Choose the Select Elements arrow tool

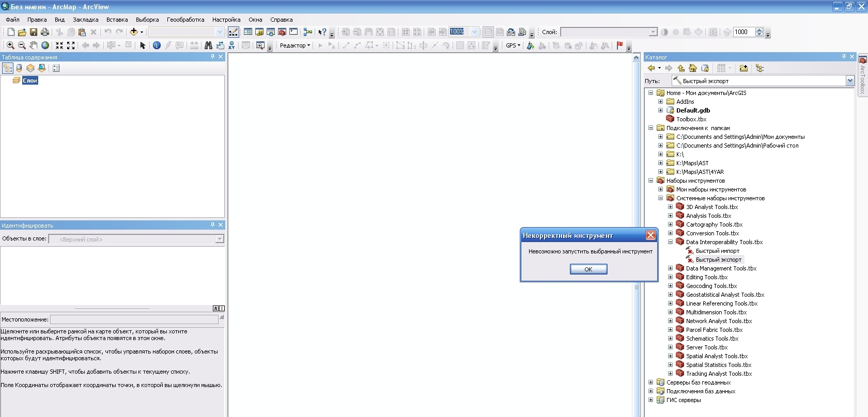tap(143, 45)
